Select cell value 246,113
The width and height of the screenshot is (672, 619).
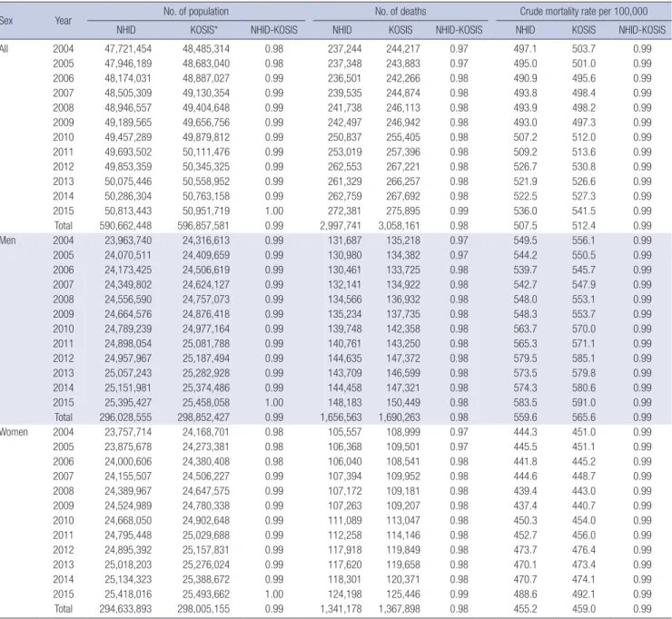pos(403,107)
